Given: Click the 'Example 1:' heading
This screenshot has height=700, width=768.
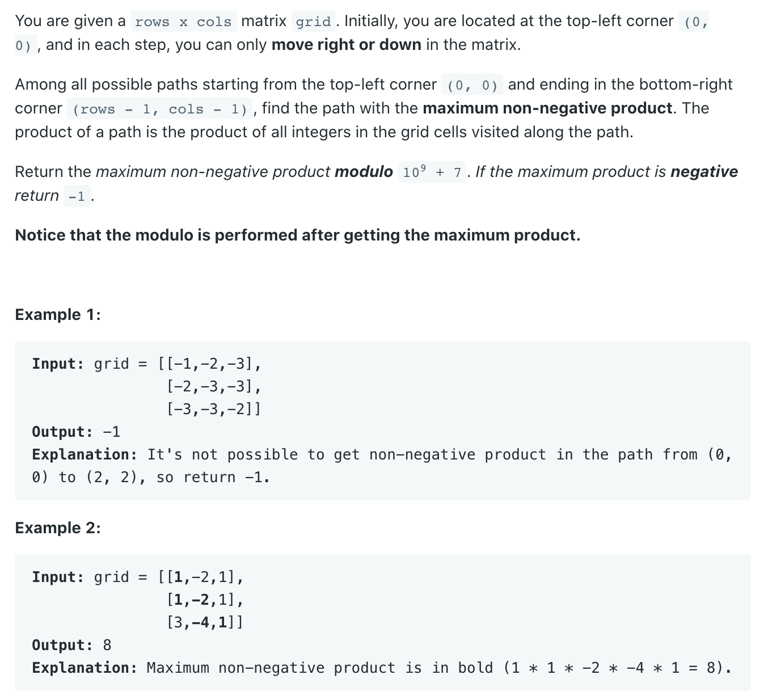Looking at the screenshot, I should pos(58,314).
